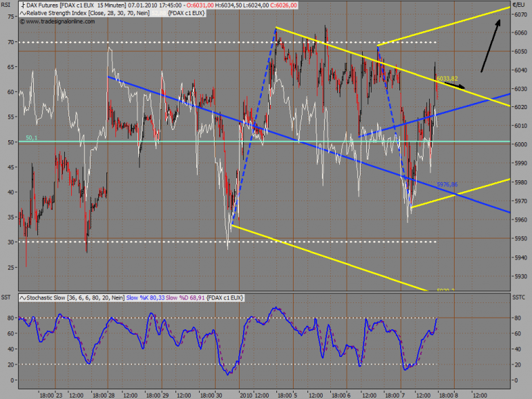The width and height of the screenshot is (532, 399).
Task: Click the Slow %D 68,91 readout
Action: [x=185, y=298]
